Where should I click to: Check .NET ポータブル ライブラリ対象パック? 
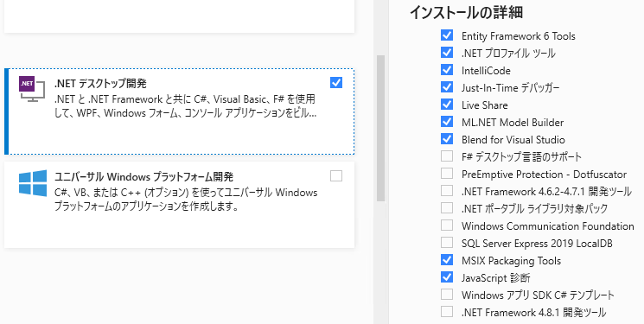click(447, 207)
